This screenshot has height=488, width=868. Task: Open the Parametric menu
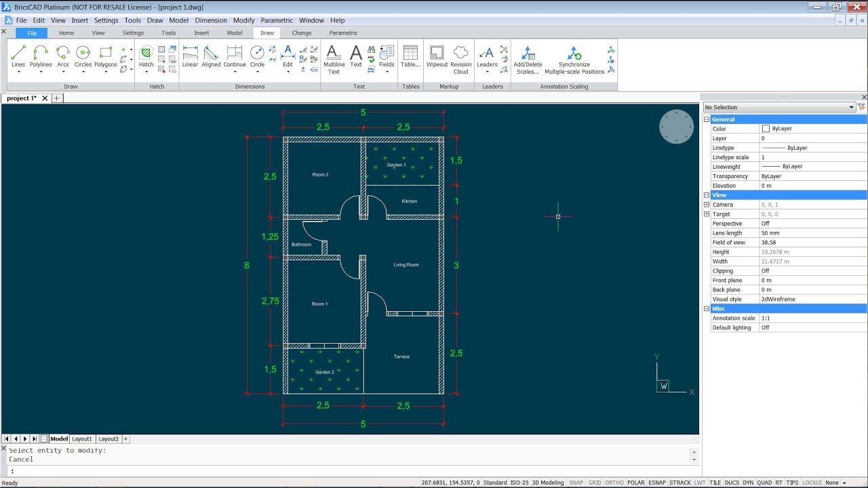coord(277,20)
